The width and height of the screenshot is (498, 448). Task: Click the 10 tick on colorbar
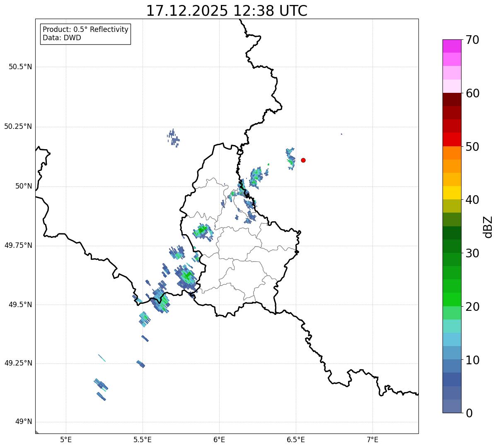click(x=472, y=360)
